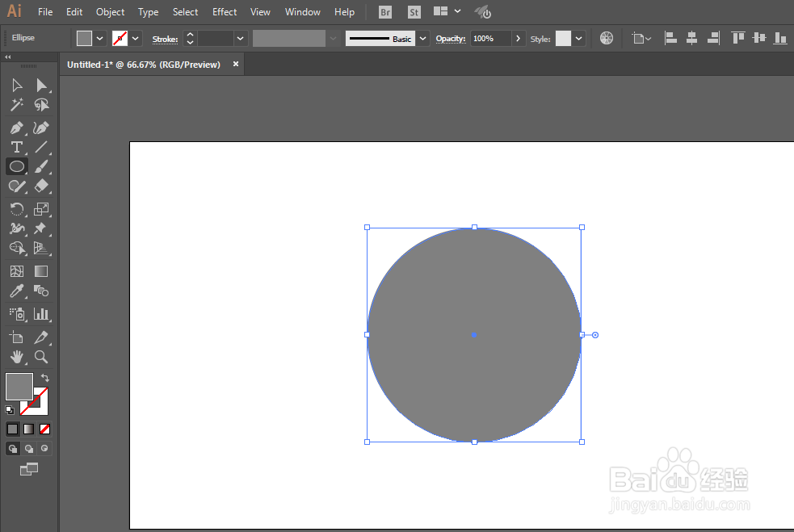Viewport: 794px width, 532px height.
Task: Switch to the Untitled-1 document tab
Action: 144,65
